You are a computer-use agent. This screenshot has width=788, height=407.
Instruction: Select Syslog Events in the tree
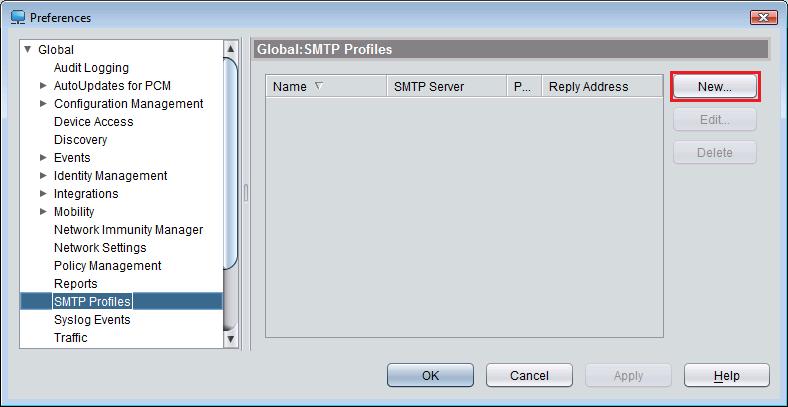[x=92, y=320]
